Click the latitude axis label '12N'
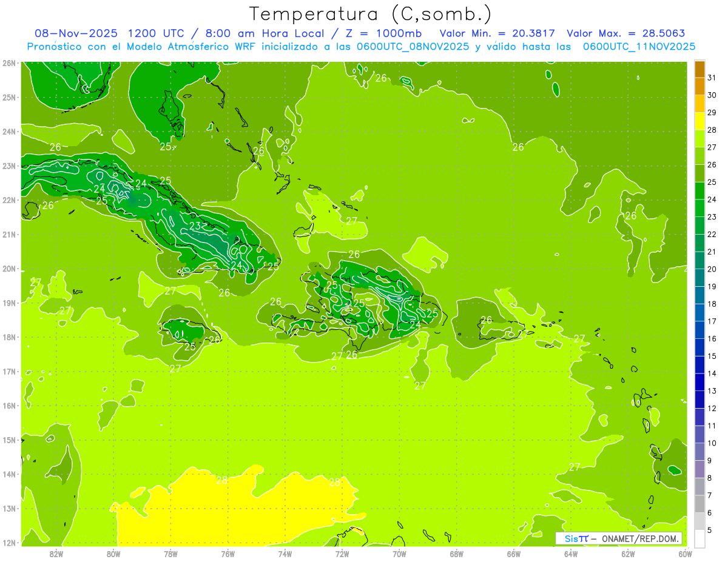Image resolution: width=728 pixels, height=562 pixels. click(x=9, y=543)
